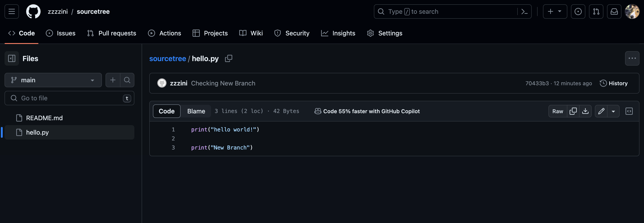Open the command palette icon
The image size is (644, 223).
pos(524,11)
